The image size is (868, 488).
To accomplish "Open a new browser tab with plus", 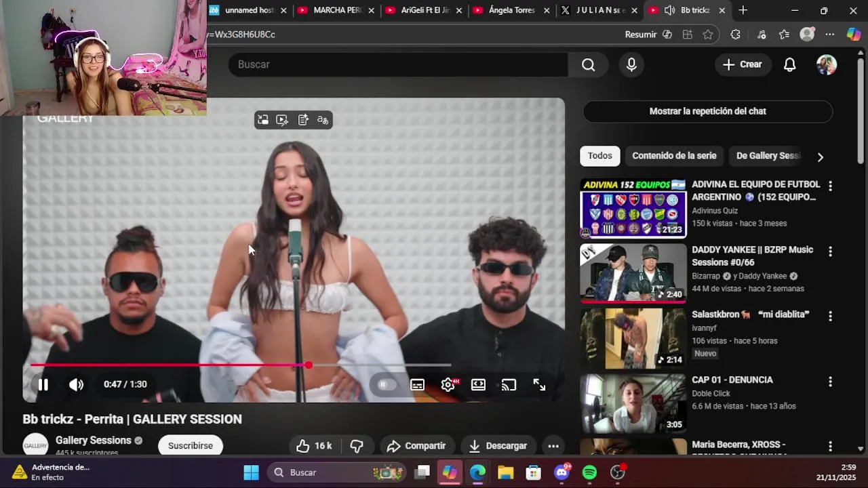I will (743, 10).
